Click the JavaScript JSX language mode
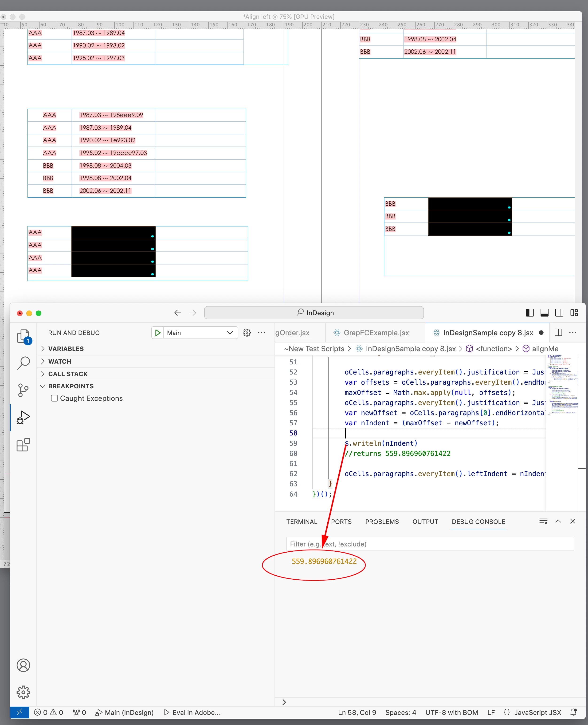 click(x=537, y=713)
